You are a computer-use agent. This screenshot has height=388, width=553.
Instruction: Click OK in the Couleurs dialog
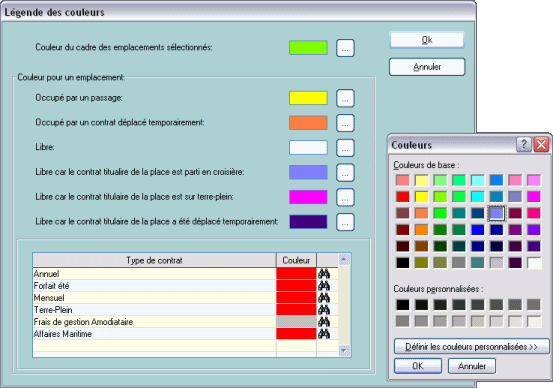tap(418, 366)
